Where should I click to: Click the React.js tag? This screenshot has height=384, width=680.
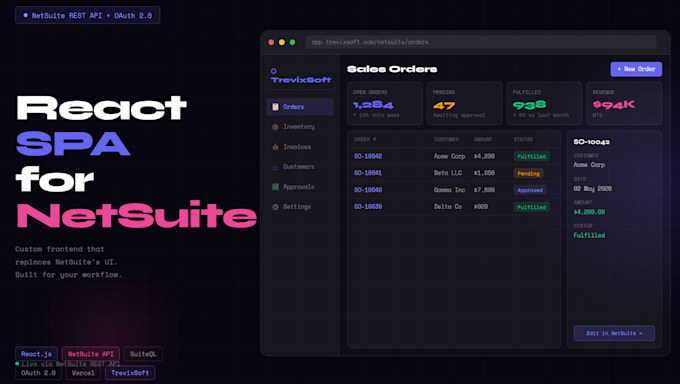tap(36, 354)
